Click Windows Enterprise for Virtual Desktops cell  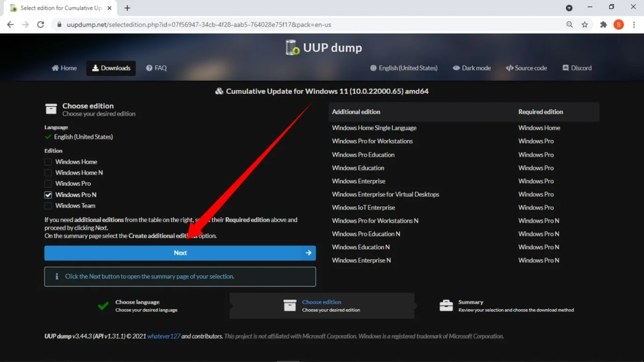[x=385, y=194]
